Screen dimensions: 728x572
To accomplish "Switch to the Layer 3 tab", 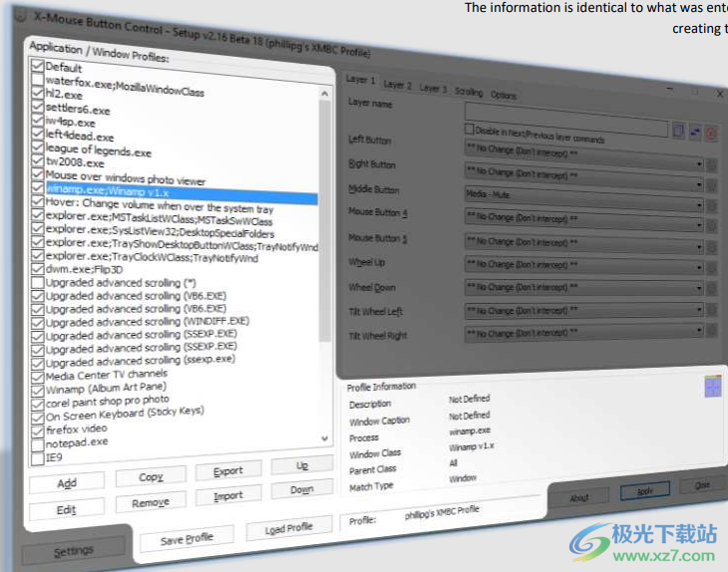I will pyautogui.click(x=433, y=88).
